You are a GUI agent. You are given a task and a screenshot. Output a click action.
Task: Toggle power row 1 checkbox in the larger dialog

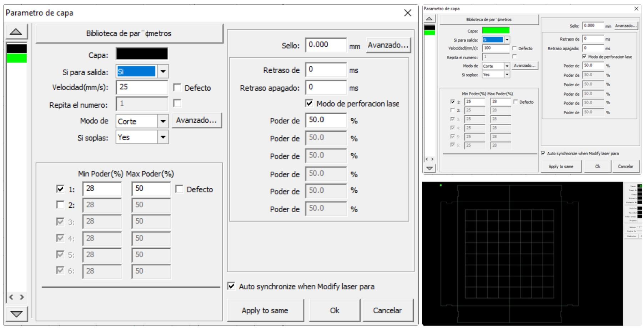60,189
